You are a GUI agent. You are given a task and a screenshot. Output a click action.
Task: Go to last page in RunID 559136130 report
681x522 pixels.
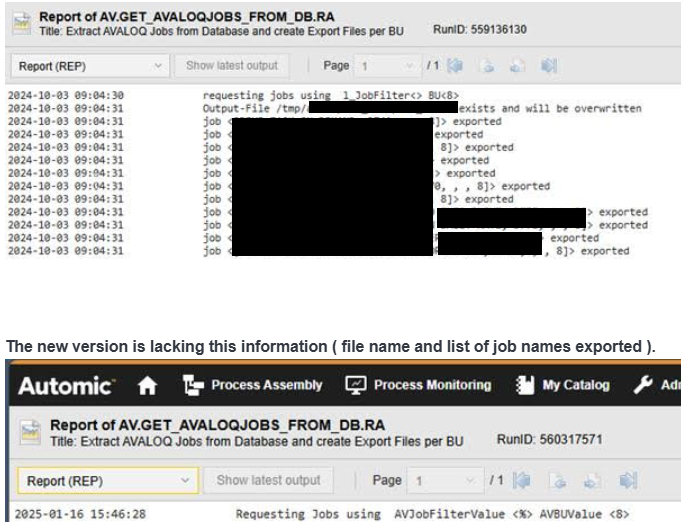549,66
